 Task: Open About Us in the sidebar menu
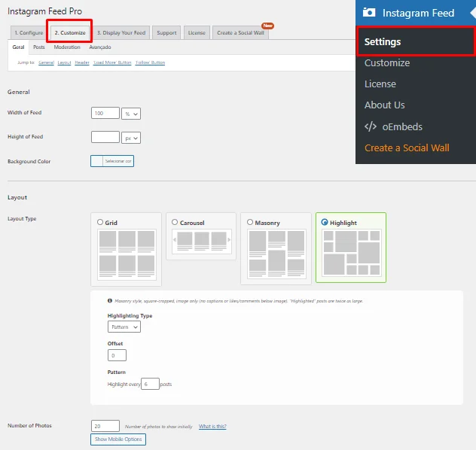[385, 105]
